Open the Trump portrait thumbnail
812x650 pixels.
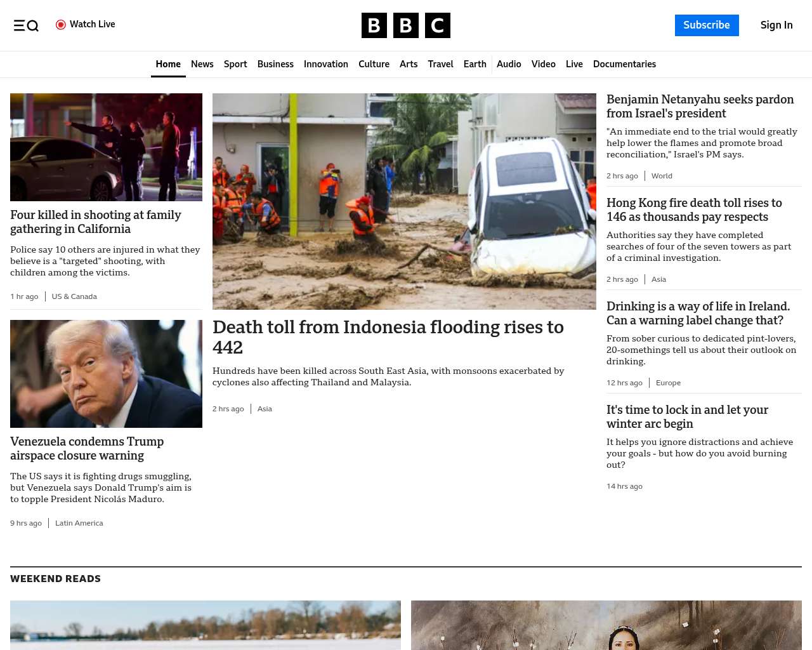[x=106, y=374]
